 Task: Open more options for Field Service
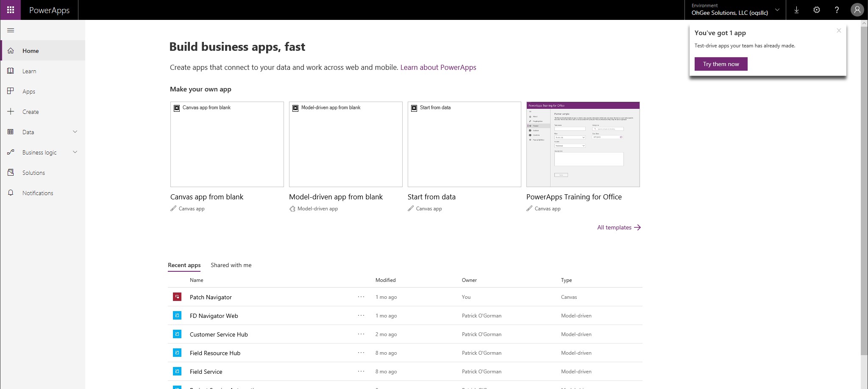tap(361, 371)
